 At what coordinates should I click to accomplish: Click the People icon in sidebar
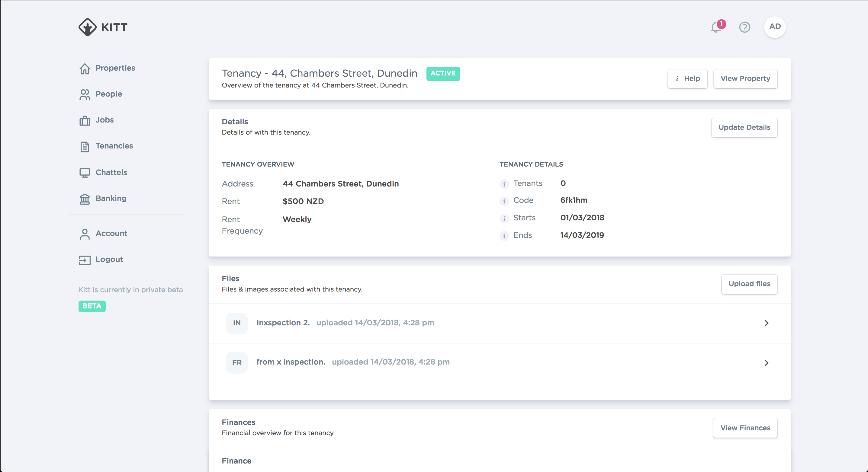(x=85, y=94)
